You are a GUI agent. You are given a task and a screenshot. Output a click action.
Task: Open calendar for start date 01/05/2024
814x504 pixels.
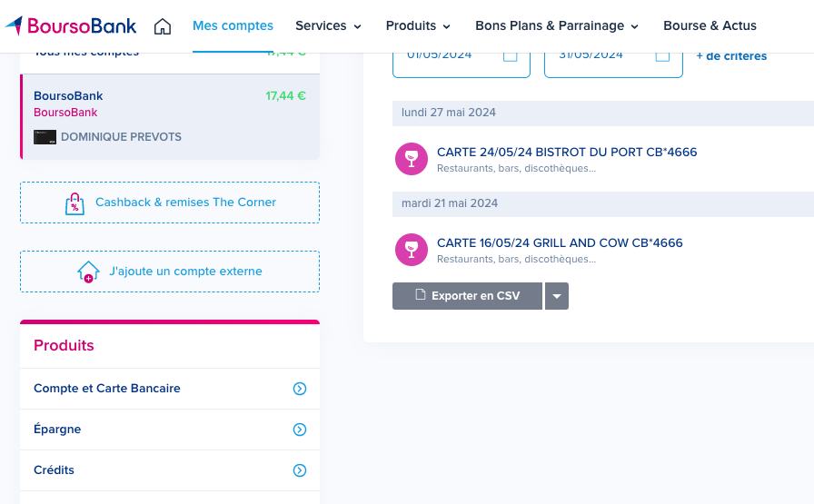click(511, 55)
